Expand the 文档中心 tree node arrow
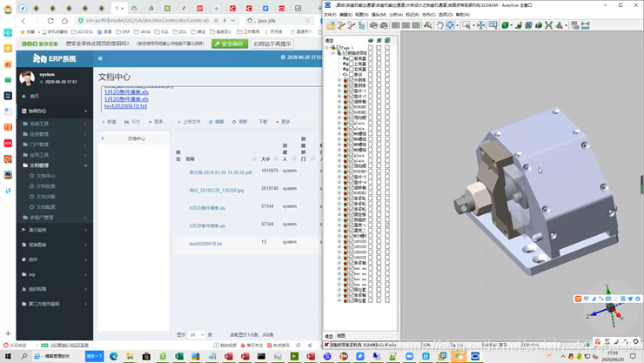Viewport: 644px width, 363px height. point(103,138)
